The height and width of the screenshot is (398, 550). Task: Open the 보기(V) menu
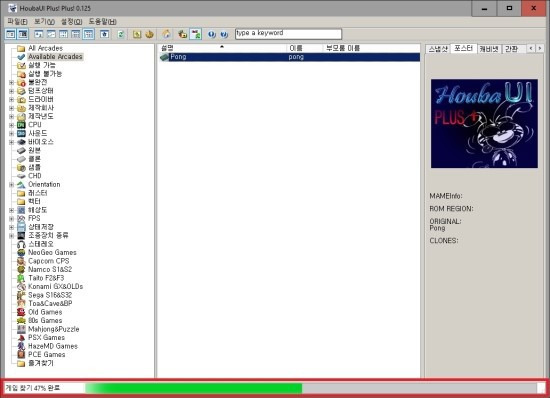[44, 22]
